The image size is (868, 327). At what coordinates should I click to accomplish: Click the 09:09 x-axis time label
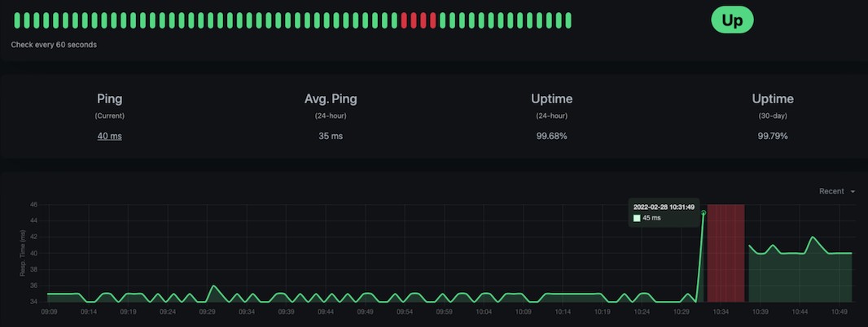49,312
